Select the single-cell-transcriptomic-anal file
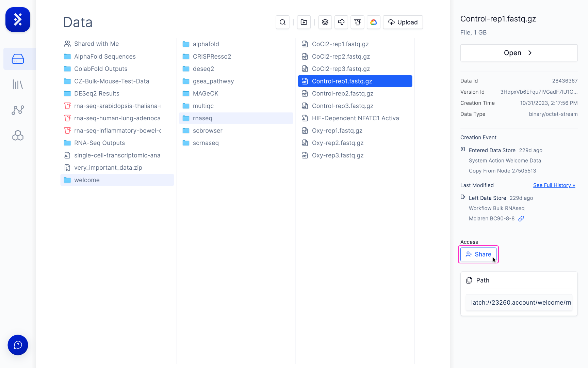The image size is (588, 368). [x=117, y=155]
